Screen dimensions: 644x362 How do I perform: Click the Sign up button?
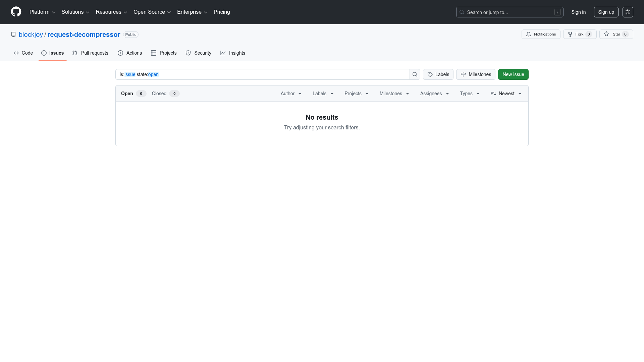pos(606,12)
